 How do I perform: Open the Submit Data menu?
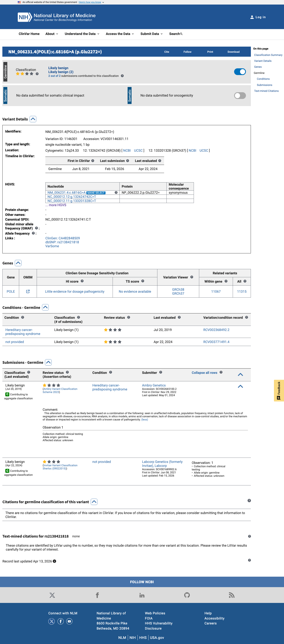click(x=151, y=34)
